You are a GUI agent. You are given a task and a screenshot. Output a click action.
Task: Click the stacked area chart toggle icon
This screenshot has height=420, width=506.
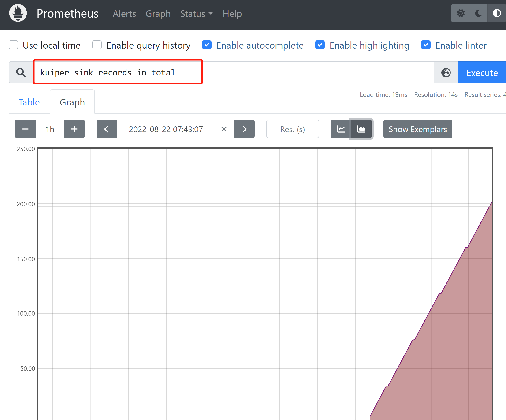pyautogui.click(x=361, y=129)
